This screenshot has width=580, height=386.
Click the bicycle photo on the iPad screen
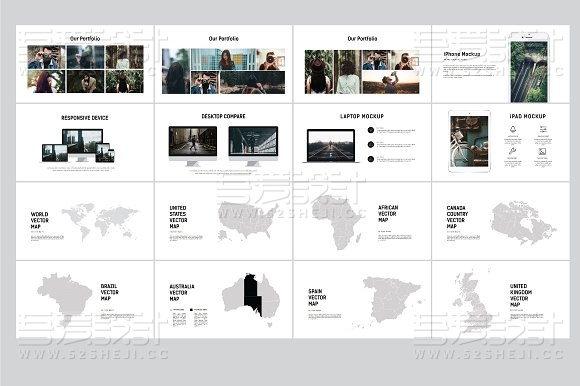coord(469,141)
